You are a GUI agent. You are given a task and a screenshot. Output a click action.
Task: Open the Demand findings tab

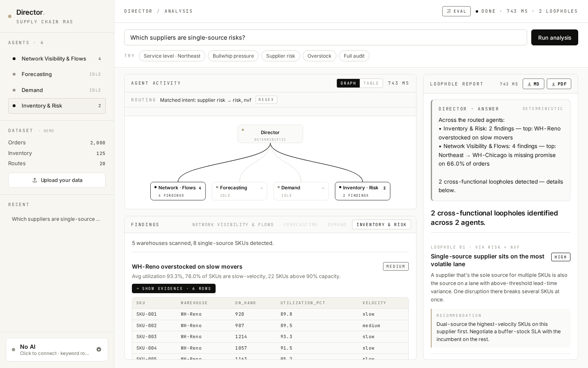tap(337, 225)
